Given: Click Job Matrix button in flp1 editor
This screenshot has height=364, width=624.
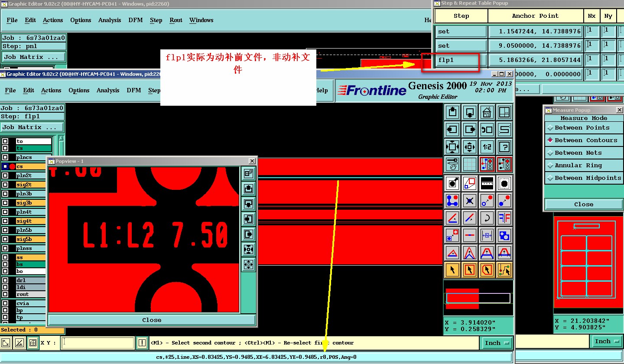Looking at the screenshot, I should (x=32, y=127).
